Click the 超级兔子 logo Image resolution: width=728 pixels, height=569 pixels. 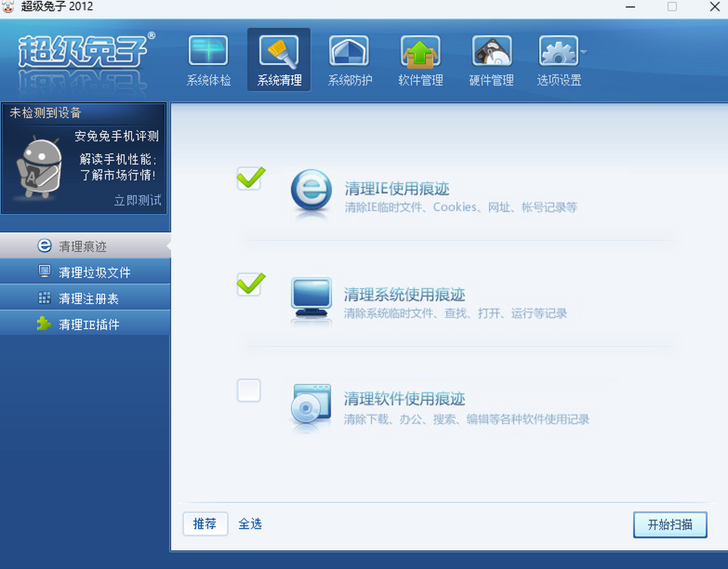86,51
